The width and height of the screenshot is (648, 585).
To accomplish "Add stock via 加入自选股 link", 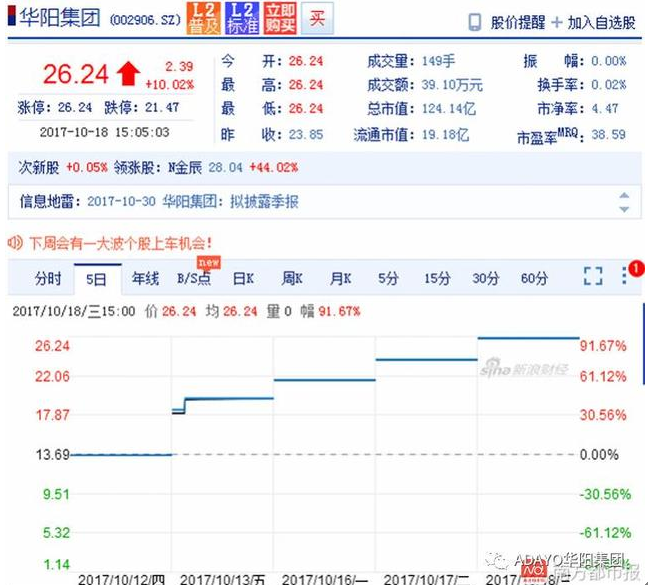I will point(601,22).
